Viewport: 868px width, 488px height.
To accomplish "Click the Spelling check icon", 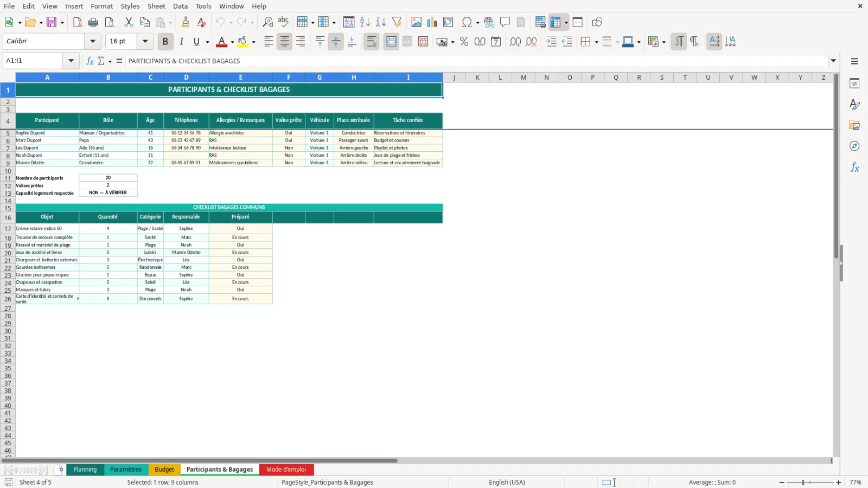I will click(283, 22).
